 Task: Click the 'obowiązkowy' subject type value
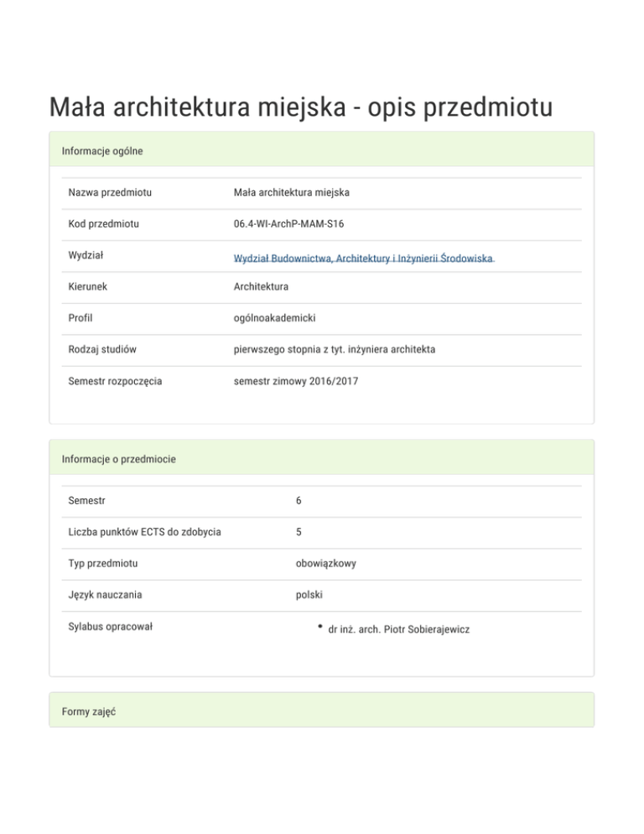click(x=325, y=564)
